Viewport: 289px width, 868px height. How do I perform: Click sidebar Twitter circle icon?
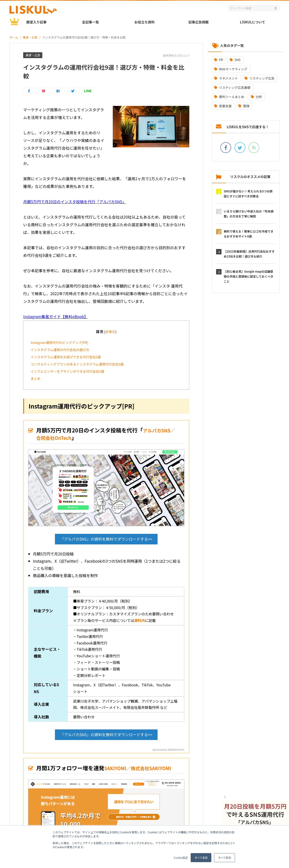(x=240, y=148)
